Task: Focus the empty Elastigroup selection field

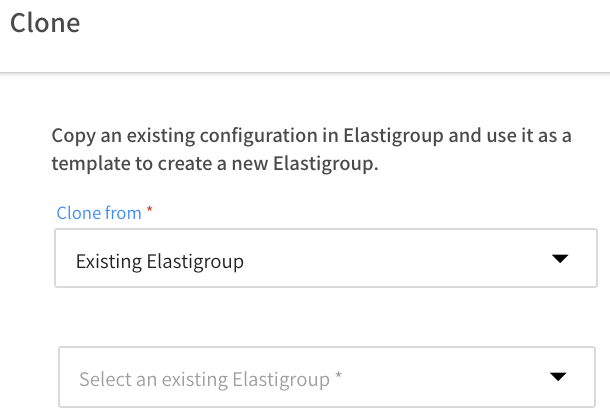Action: (x=328, y=377)
